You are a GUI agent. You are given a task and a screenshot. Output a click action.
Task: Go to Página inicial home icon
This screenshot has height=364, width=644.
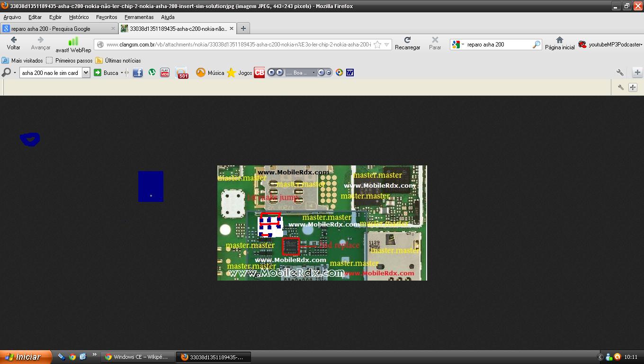coord(559,43)
